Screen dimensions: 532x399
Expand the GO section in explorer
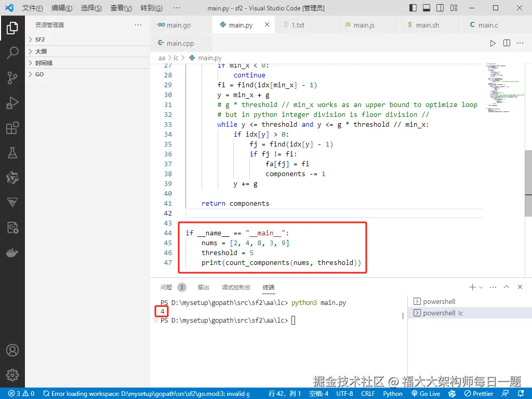click(87, 74)
